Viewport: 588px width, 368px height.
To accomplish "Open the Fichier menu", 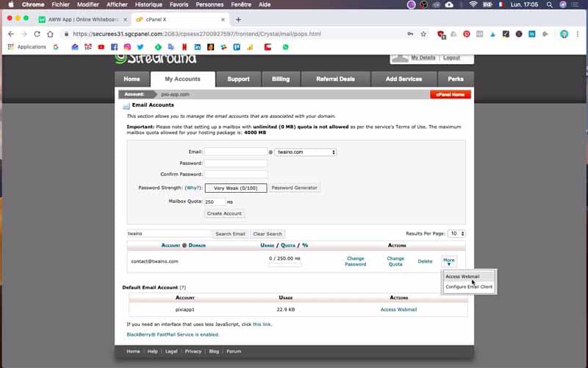I will point(60,4).
